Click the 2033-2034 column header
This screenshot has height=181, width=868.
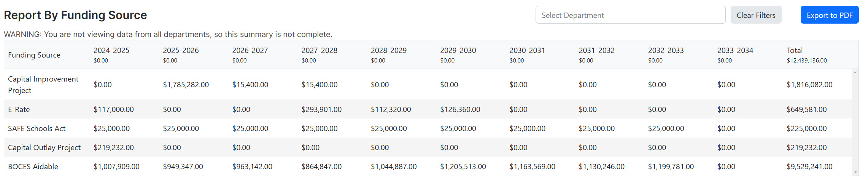tap(735, 50)
